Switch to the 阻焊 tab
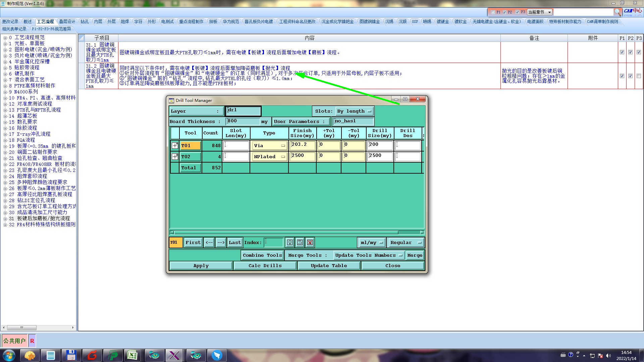 click(x=125, y=21)
